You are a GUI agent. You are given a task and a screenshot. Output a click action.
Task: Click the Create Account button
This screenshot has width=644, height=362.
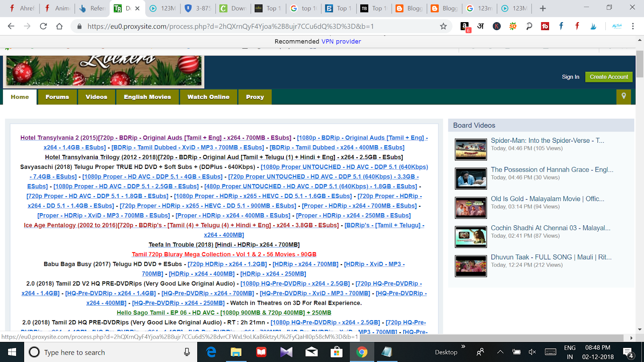609,77
